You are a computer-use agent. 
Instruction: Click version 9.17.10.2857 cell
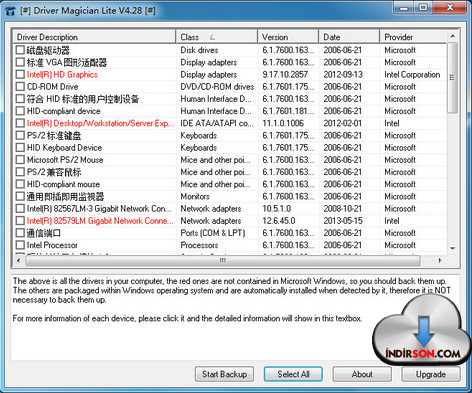coord(285,75)
